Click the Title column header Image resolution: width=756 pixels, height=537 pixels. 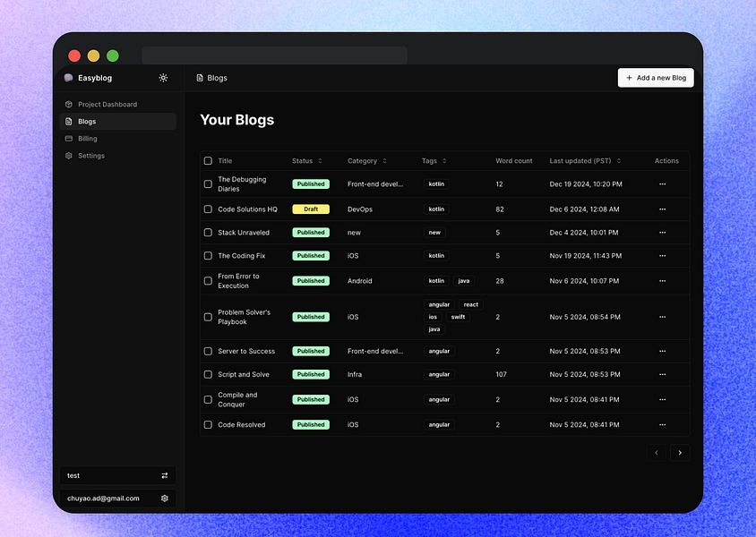coord(225,161)
